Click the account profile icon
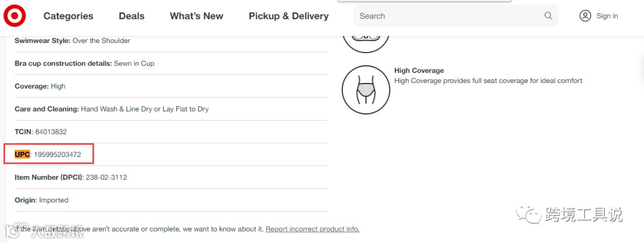 click(585, 16)
